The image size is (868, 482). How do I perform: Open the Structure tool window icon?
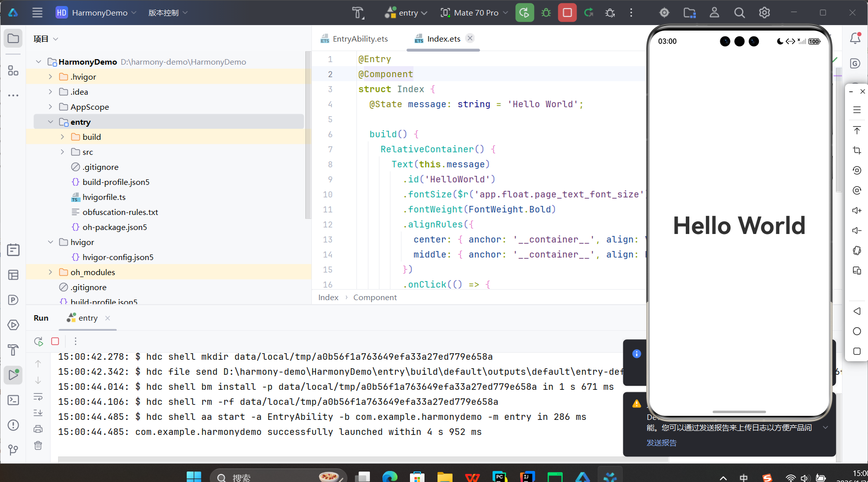tap(13, 71)
